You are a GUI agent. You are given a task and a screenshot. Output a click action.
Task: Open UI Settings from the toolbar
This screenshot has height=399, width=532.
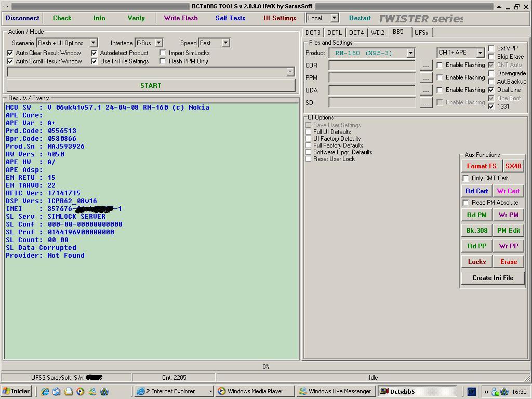point(280,18)
